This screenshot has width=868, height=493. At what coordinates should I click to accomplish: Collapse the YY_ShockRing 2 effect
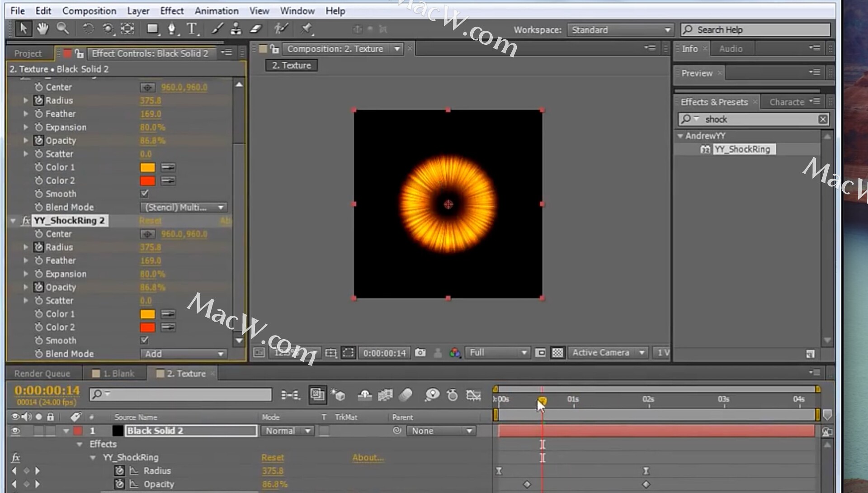pos(13,221)
